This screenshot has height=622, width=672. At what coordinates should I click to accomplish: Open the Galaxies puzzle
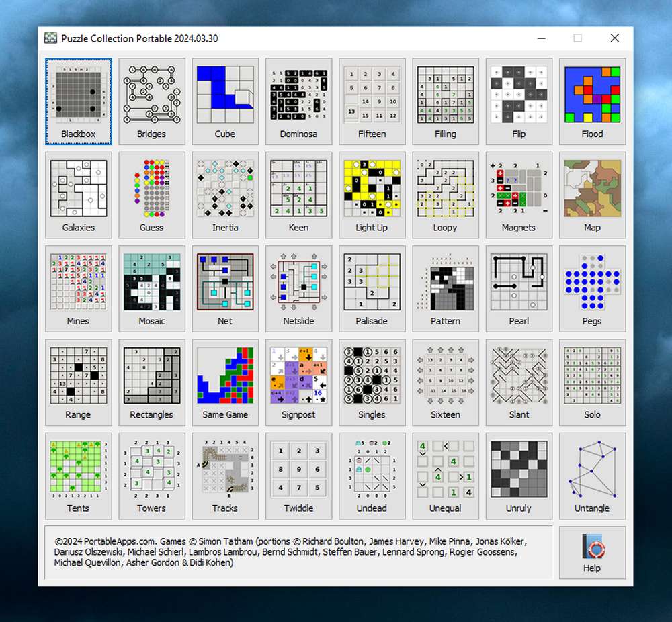pyautogui.click(x=79, y=195)
